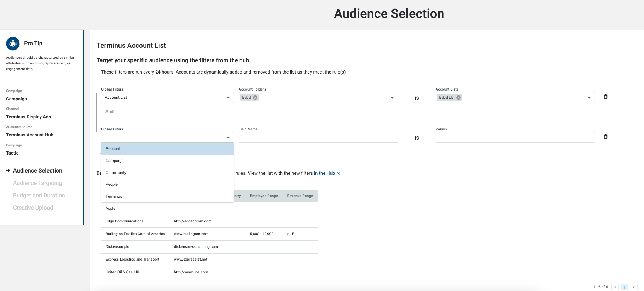Click the Revenue Range column header

[300, 196]
